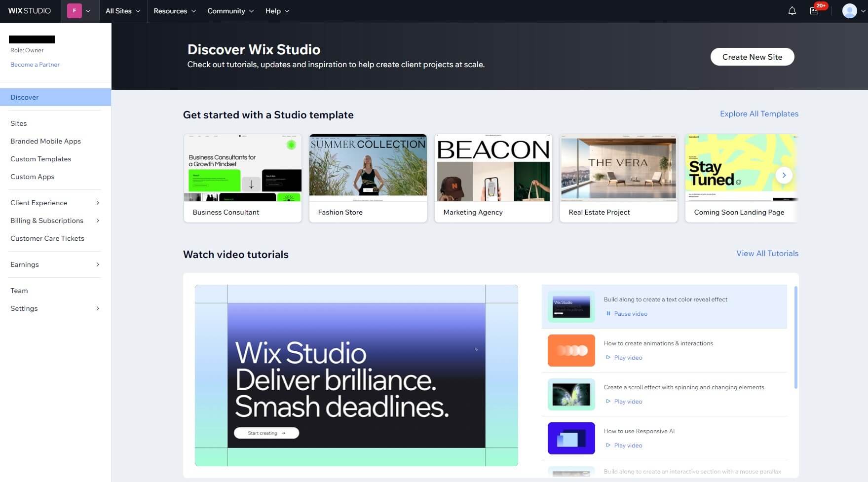This screenshot has width=868, height=482.
Task: Open the notifications bell
Action: pyautogui.click(x=792, y=11)
